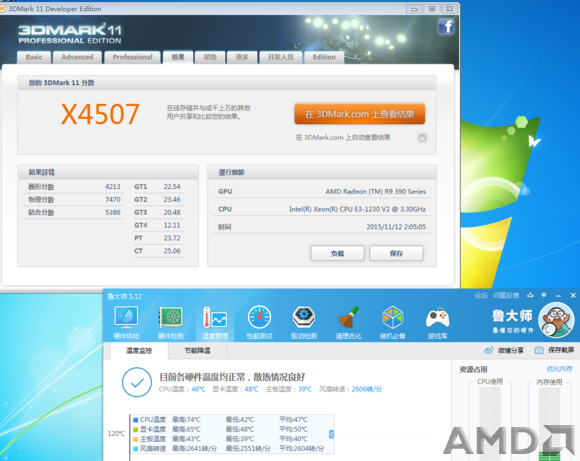Switch to the Advanced tab
Viewport: 580px width, 461px height.
click(77, 57)
